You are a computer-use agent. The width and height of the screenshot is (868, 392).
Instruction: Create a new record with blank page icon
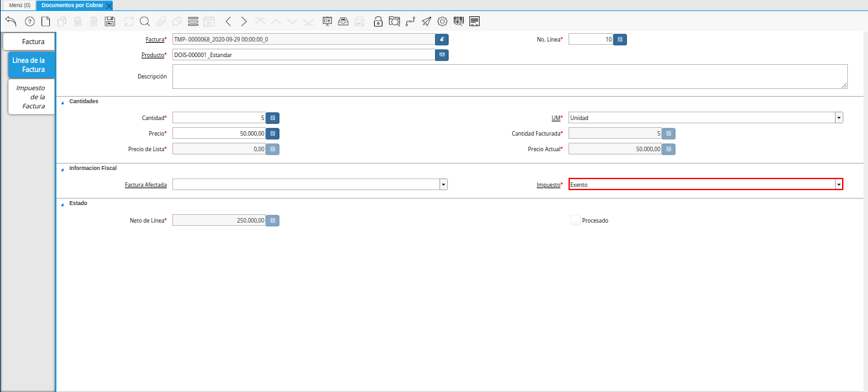pos(45,21)
